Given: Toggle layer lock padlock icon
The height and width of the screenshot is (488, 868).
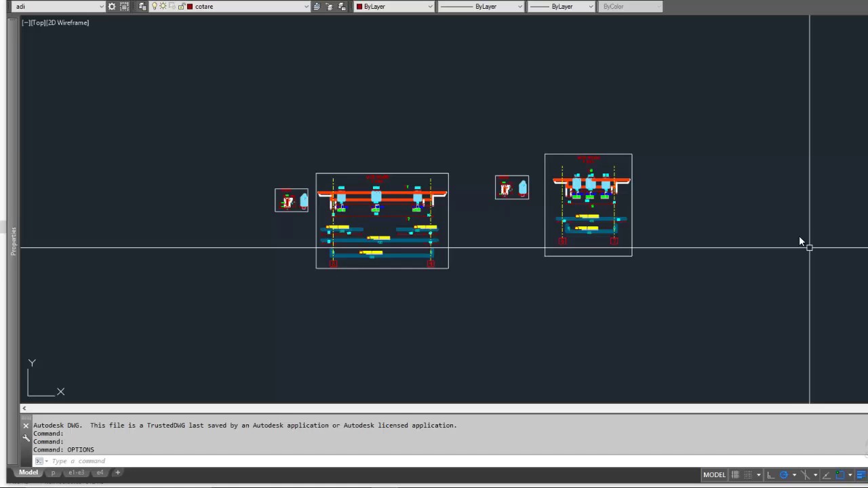Looking at the screenshot, I should 181,6.
